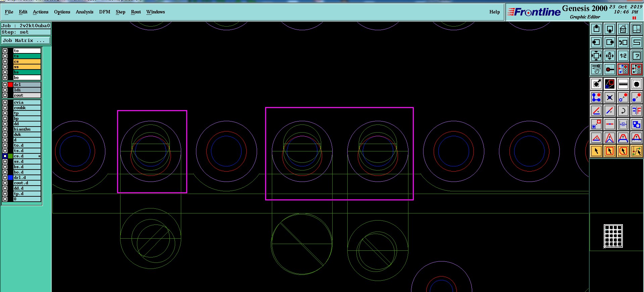Toggle display checkbox for the cs.d layer
Screen dimensions: 644x292
pos(5,156)
